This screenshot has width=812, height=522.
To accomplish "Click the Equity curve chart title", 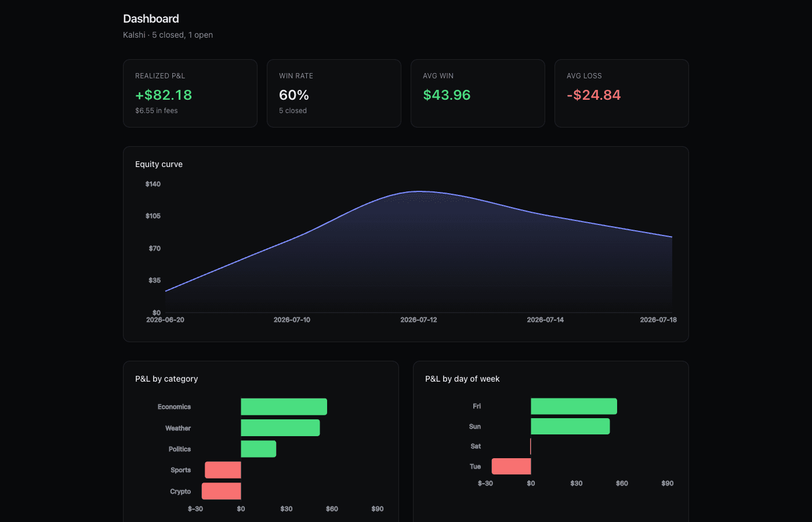I will pyautogui.click(x=159, y=164).
